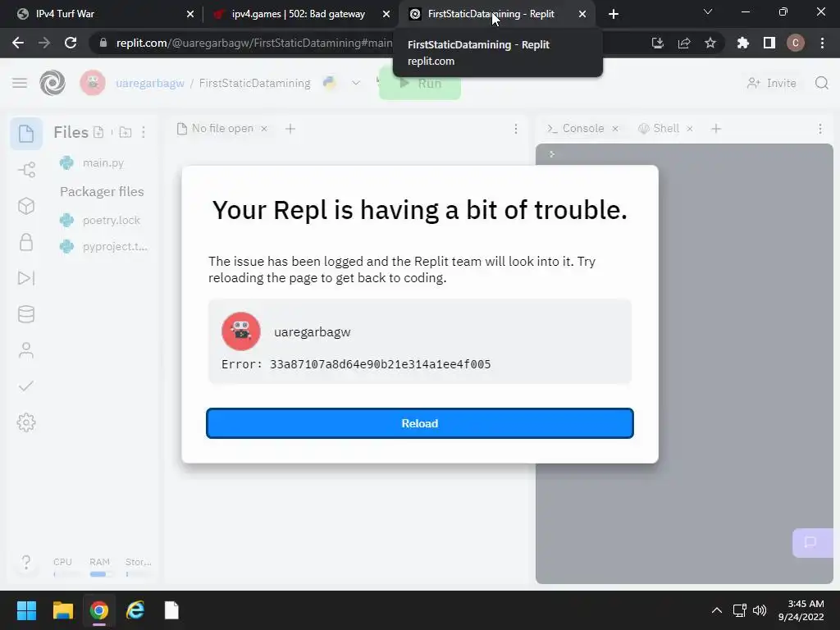Open the Debugger sidebar icon

click(x=26, y=278)
